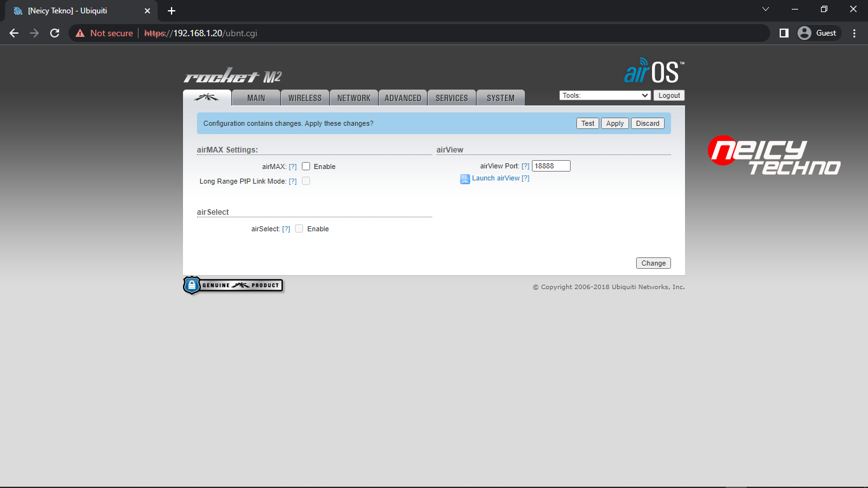The width and height of the screenshot is (868, 488).
Task: Switch to the WIRELESS tab
Action: (x=305, y=98)
